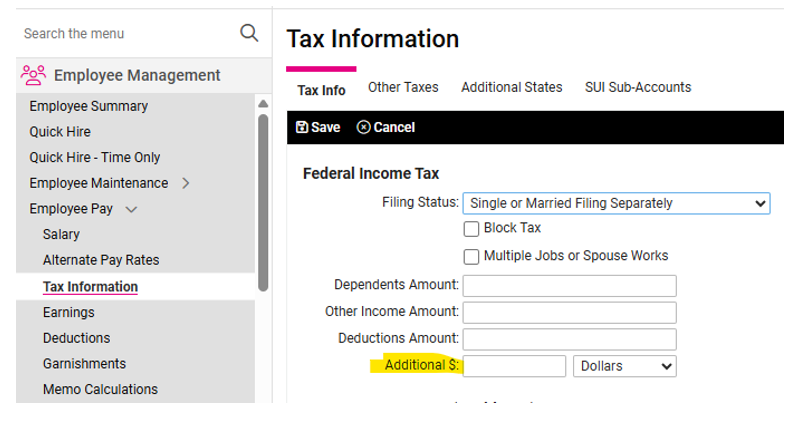The width and height of the screenshot is (812, 422).
Task: Click sidebar scrollbar up arrow
Action: coord(263,103)
